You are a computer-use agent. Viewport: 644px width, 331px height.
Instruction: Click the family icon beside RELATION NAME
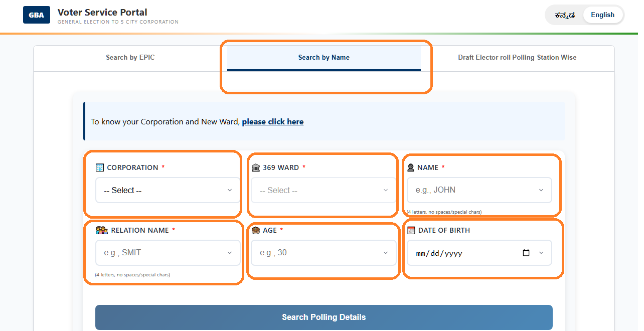(101, 230)
